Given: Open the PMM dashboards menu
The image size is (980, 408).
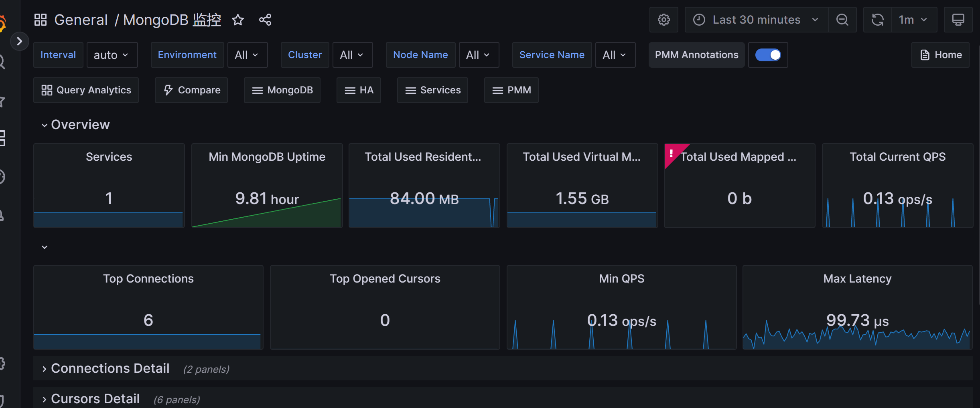Looking at the screenshot, I should tap(511, 90).
